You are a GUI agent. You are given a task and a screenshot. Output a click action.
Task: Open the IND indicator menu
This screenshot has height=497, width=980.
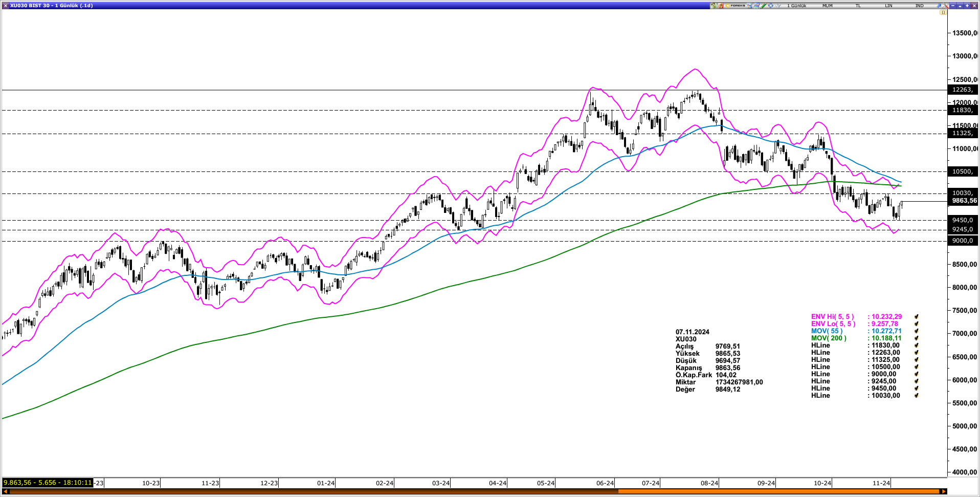click(919, 6)
